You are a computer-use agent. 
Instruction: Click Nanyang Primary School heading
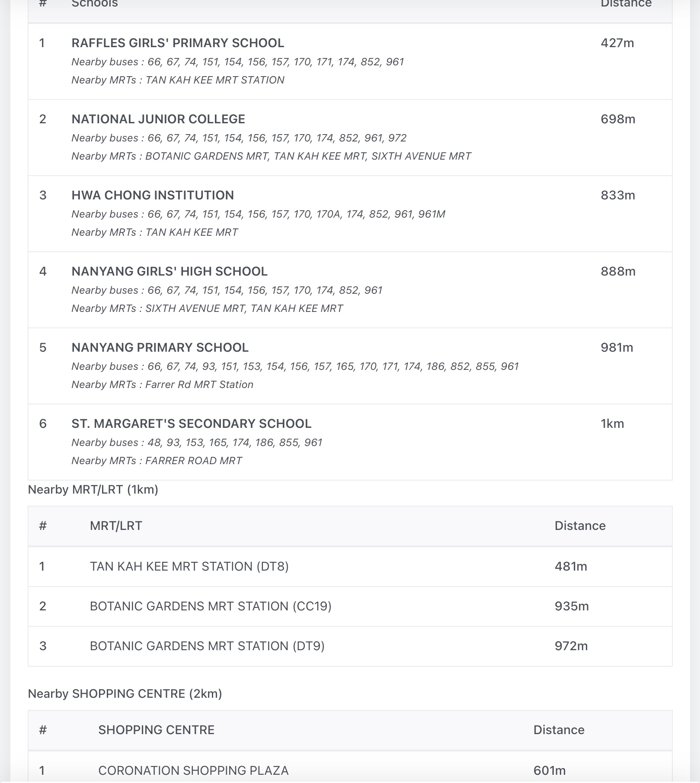(160, 348)
